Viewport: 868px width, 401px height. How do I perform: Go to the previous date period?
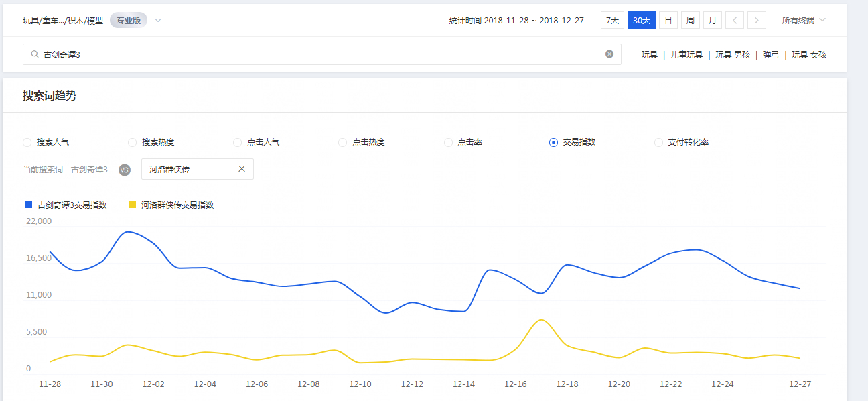click(735, 20)
